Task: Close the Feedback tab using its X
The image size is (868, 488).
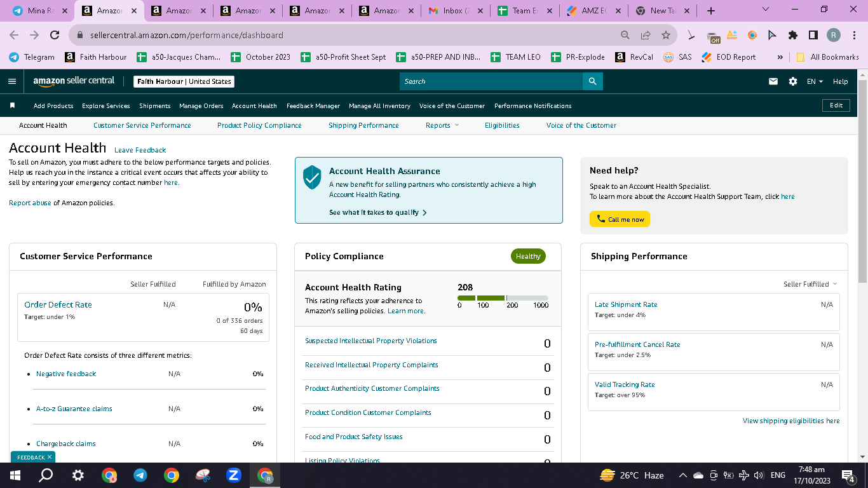Action: (x=50, y=457)
